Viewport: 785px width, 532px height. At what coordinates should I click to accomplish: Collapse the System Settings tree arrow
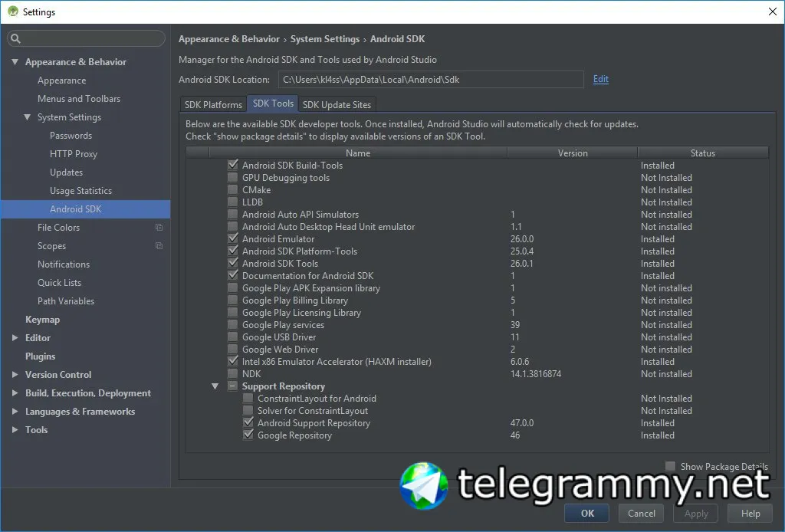pyautogui.click(x=27, y=117)
